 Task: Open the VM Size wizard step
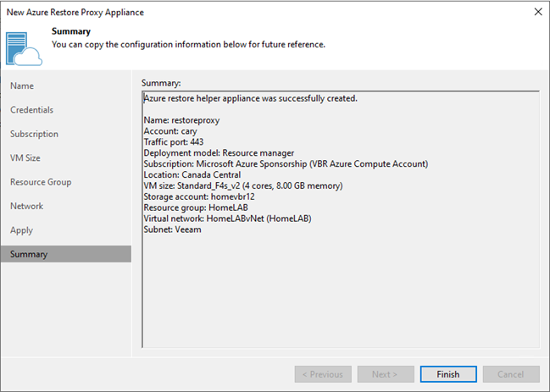click(25, 158)
